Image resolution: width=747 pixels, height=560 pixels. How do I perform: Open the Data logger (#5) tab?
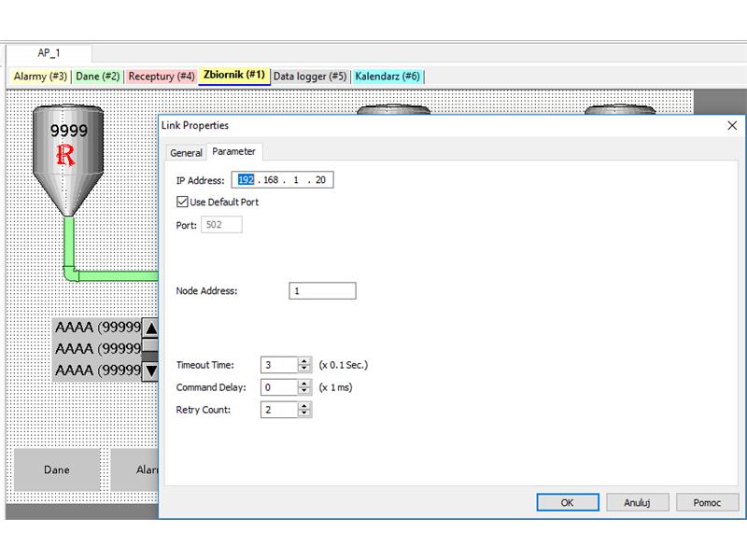point(310,77)
